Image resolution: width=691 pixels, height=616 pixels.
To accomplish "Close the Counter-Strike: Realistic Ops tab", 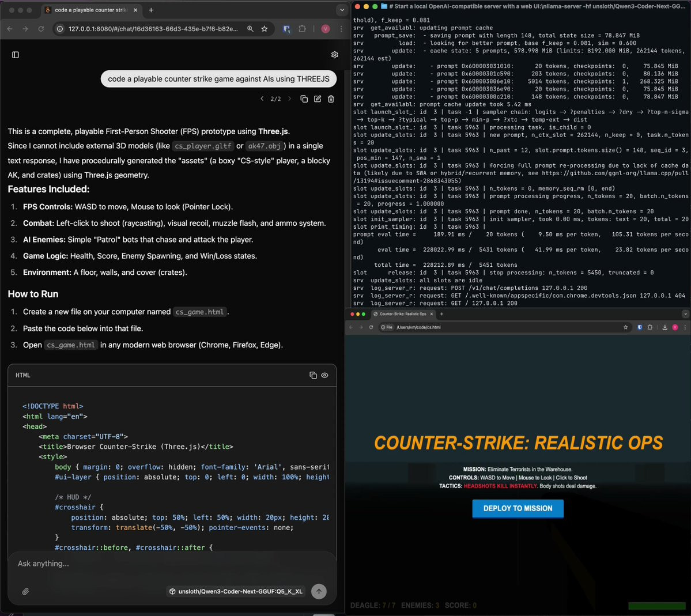I will (x=432, y=314).
